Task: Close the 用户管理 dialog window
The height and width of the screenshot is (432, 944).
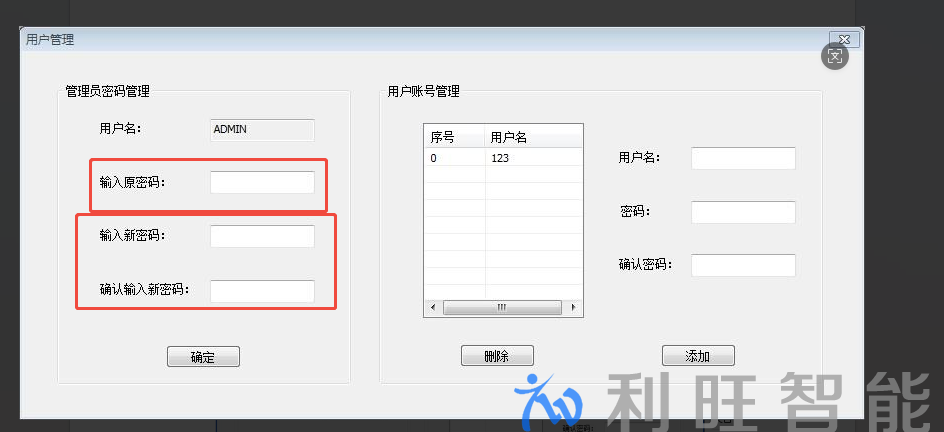Action: 844,40
